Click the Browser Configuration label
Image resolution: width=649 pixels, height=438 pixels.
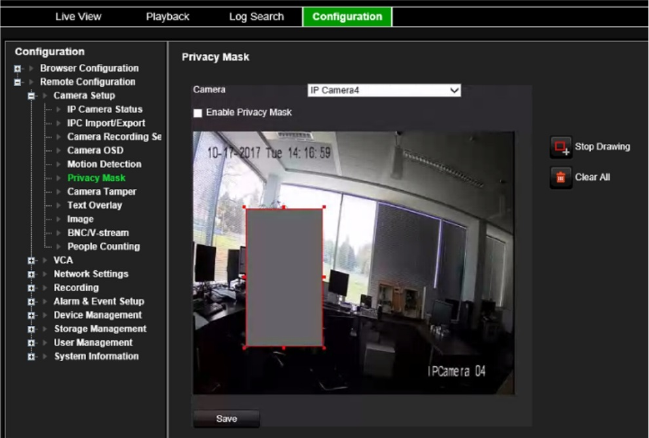[x=89, y=68]
